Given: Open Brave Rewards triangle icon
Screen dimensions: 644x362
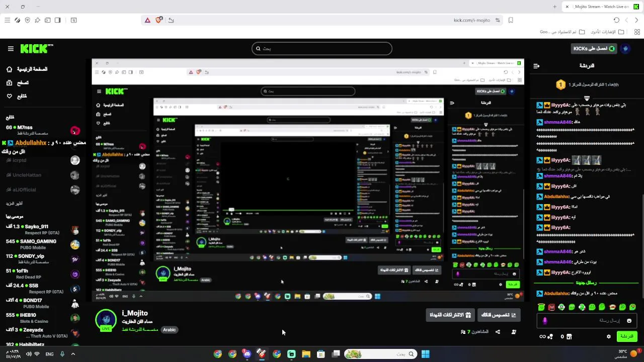Looking at the screenshot, I should (147, 20).
